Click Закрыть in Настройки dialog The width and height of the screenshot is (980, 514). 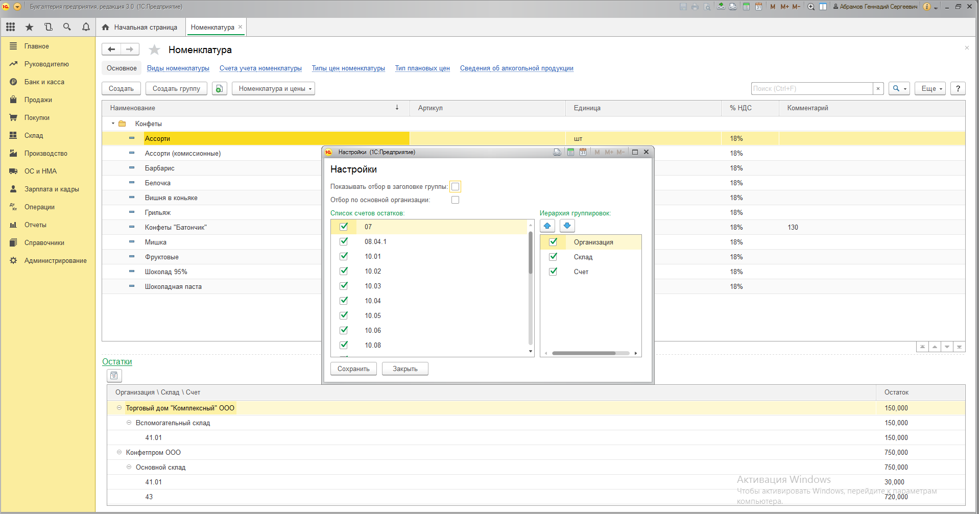[x=405, y=369]
